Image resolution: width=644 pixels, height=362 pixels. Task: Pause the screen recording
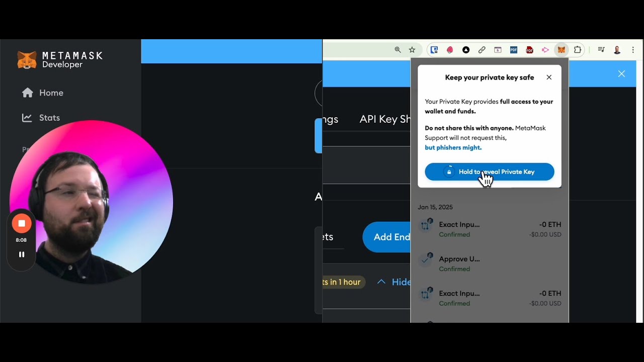tap(22, 254)
